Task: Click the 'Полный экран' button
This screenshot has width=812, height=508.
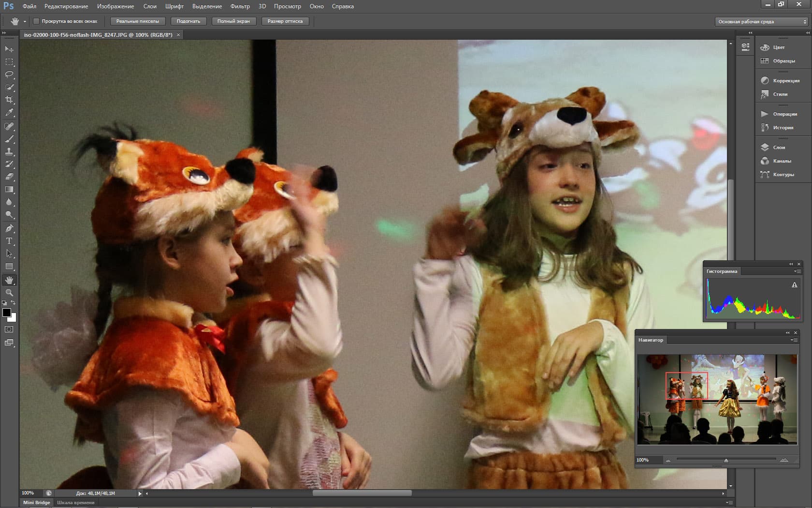Action: (x=233, y=21)
